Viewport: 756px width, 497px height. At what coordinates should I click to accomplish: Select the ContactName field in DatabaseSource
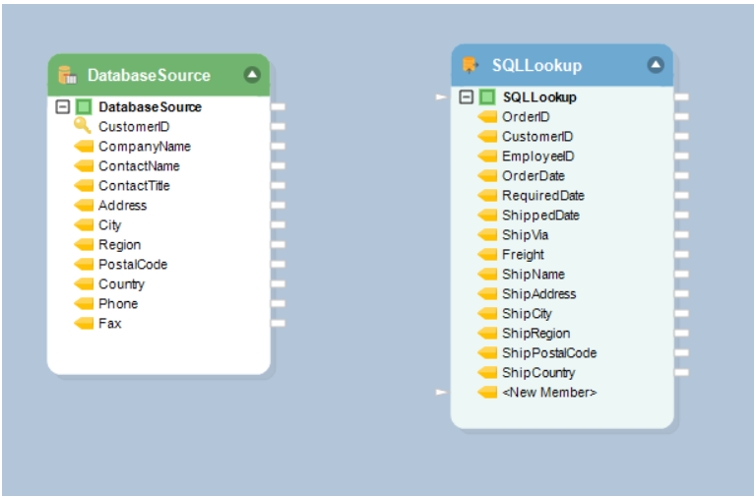139,166
